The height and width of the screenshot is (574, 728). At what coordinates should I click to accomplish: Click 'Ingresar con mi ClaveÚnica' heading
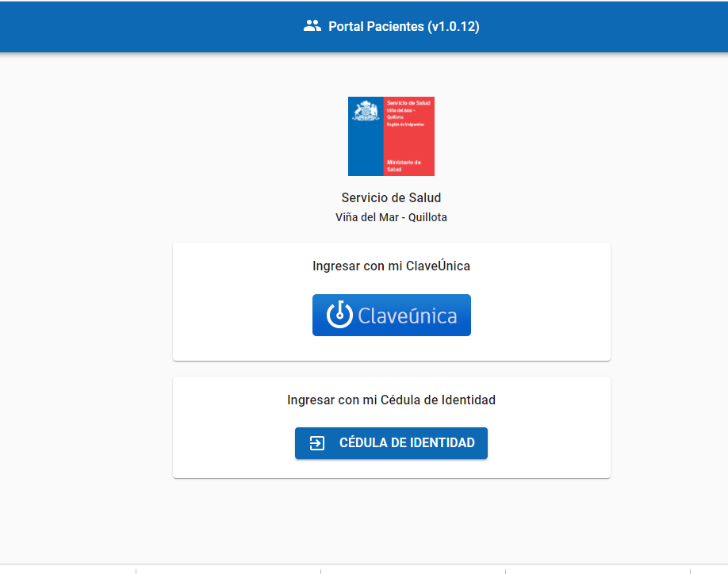(392, 266)
